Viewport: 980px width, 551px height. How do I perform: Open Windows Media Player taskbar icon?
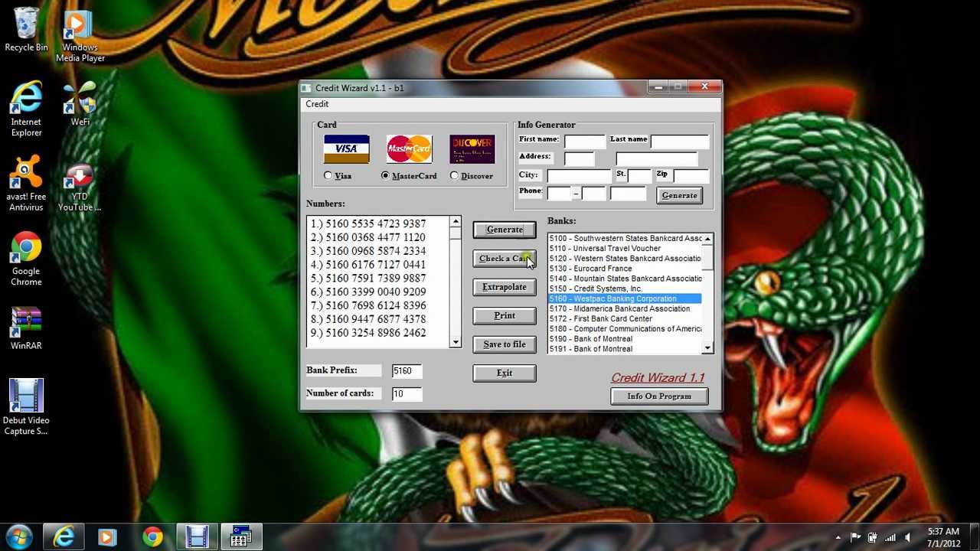click(x=107, y=537)
